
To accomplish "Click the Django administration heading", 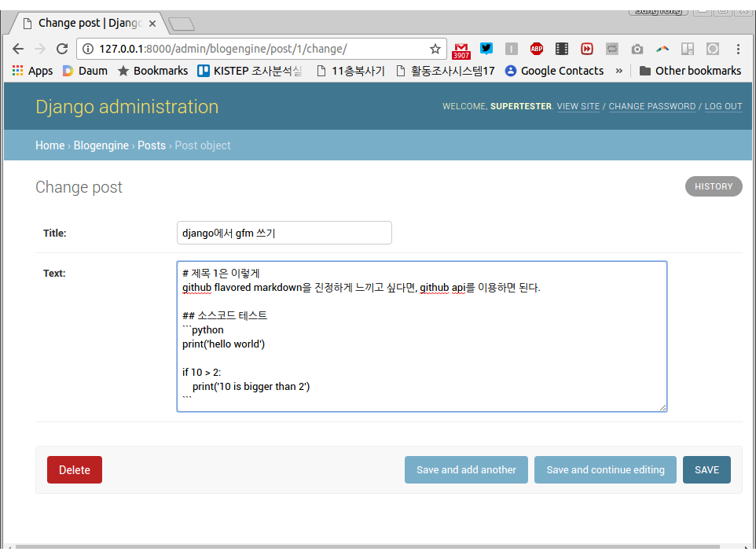I will [127, 107].
